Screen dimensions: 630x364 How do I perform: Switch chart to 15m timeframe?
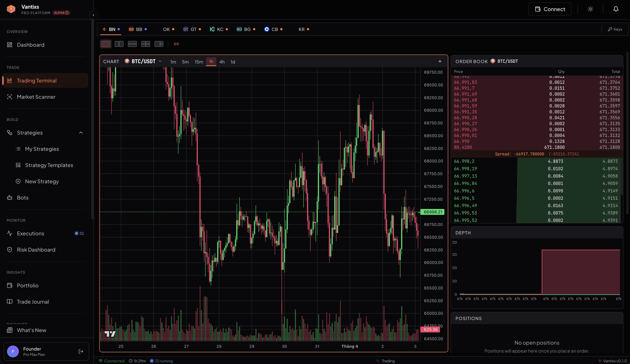coord(199,62)
